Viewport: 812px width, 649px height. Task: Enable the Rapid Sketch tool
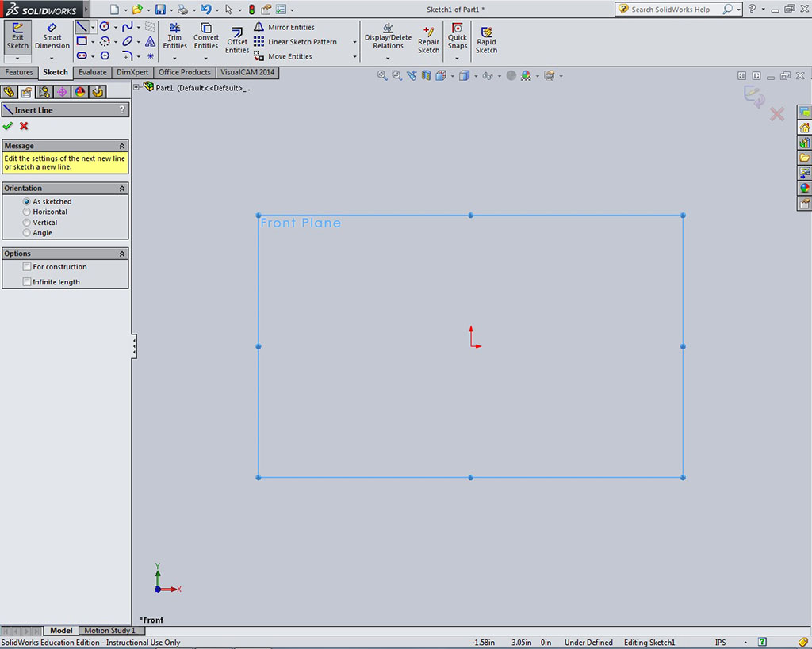(486, 41)
